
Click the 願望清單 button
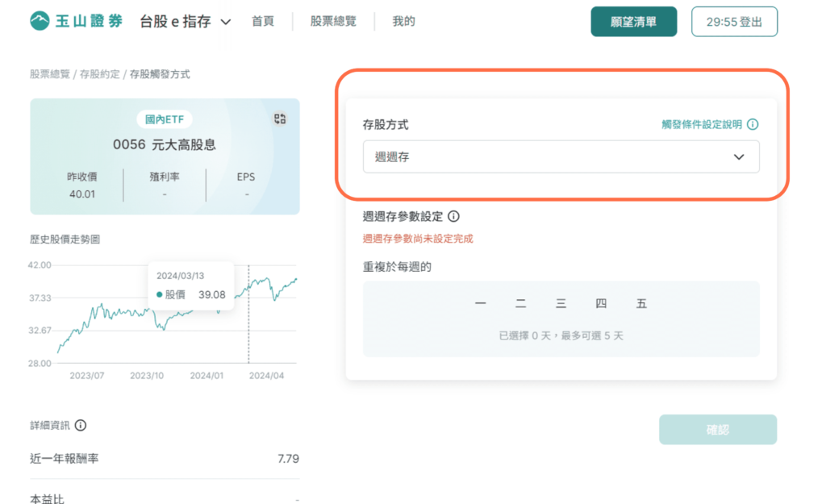(634, 22)
